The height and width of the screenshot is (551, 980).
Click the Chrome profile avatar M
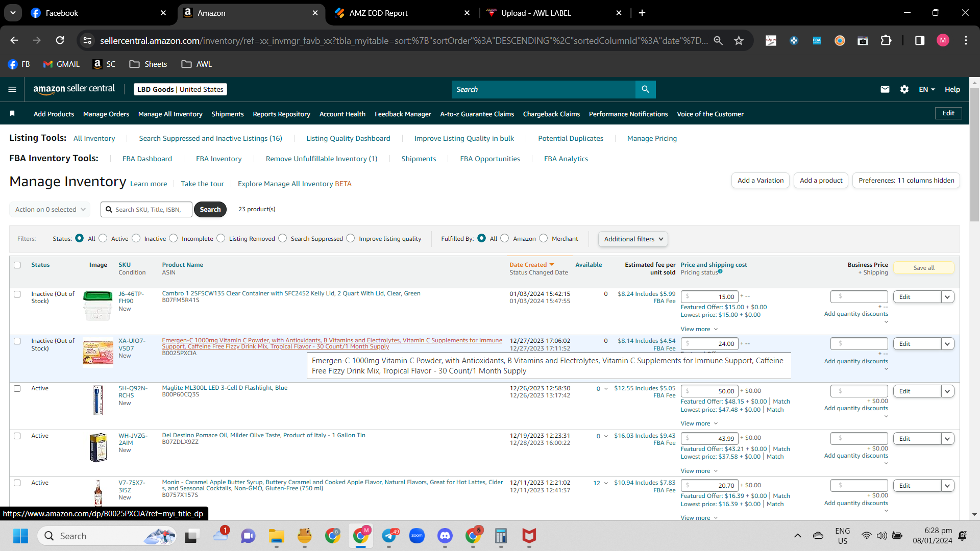(943, 40)
